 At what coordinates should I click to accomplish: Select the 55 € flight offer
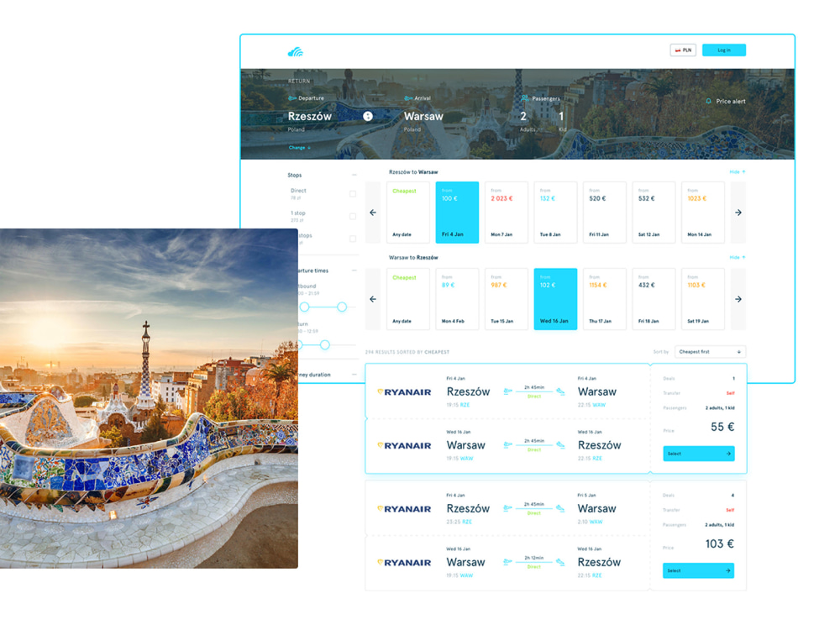699,454
